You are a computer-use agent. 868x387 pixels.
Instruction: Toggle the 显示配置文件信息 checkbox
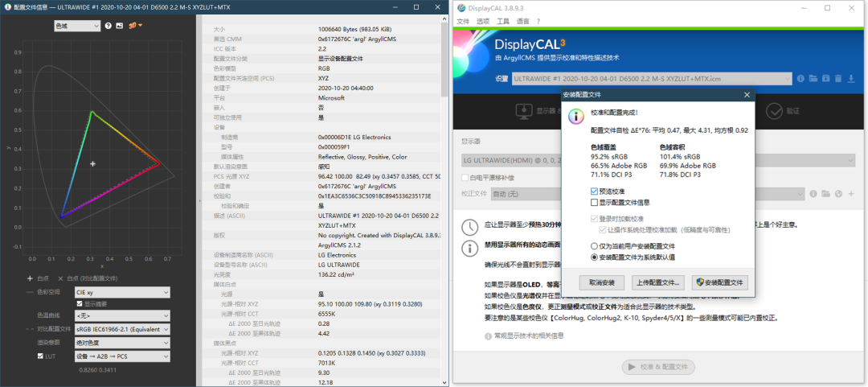594,203
